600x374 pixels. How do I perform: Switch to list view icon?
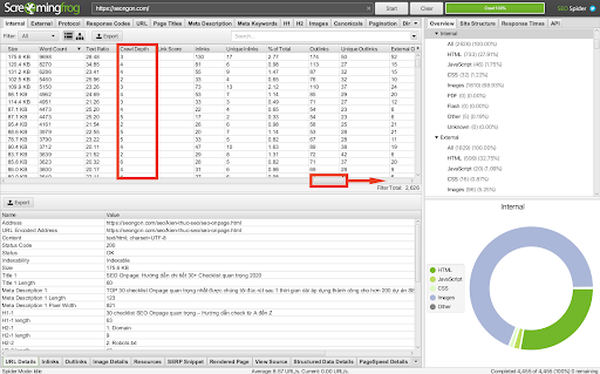(x=68, y=36)
